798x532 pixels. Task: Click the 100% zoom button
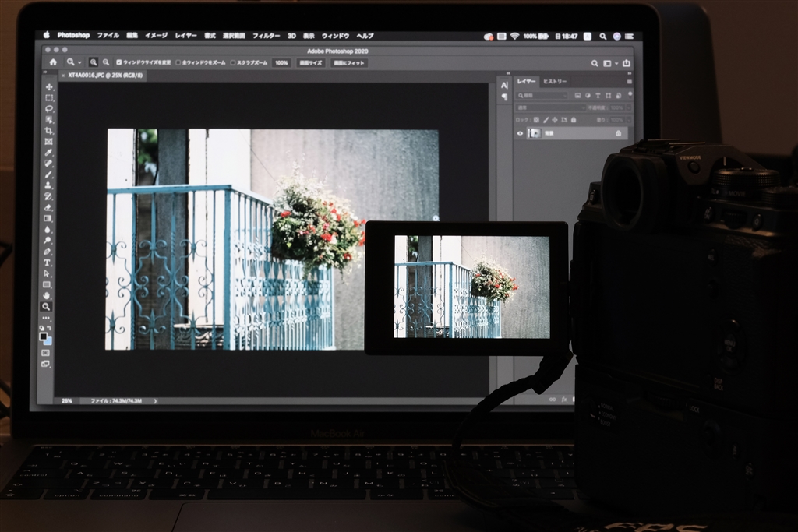(x=281, y=63)
